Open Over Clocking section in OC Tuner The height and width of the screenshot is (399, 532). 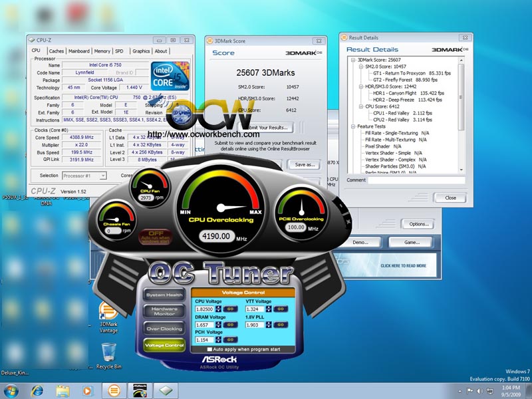coord(164,329)
